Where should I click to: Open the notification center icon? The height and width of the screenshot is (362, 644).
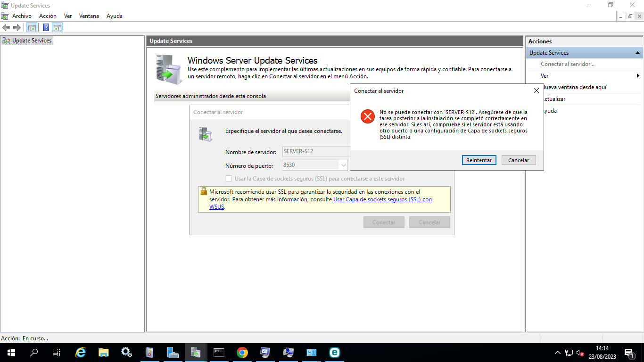point(629,353)
